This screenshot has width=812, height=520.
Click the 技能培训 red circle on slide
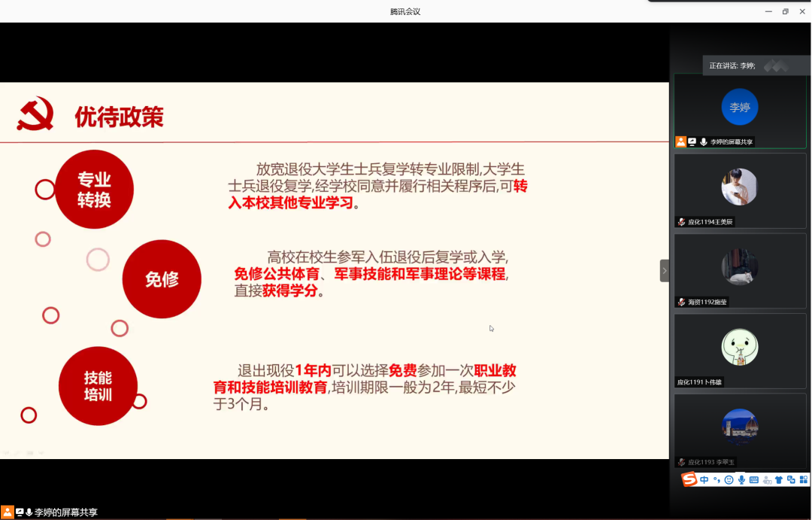tap(98, 385)
